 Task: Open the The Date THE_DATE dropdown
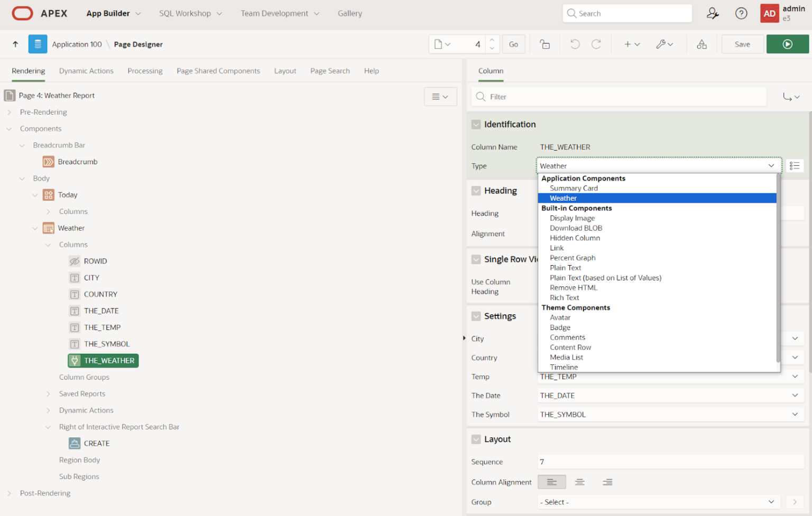click(671, 395)
